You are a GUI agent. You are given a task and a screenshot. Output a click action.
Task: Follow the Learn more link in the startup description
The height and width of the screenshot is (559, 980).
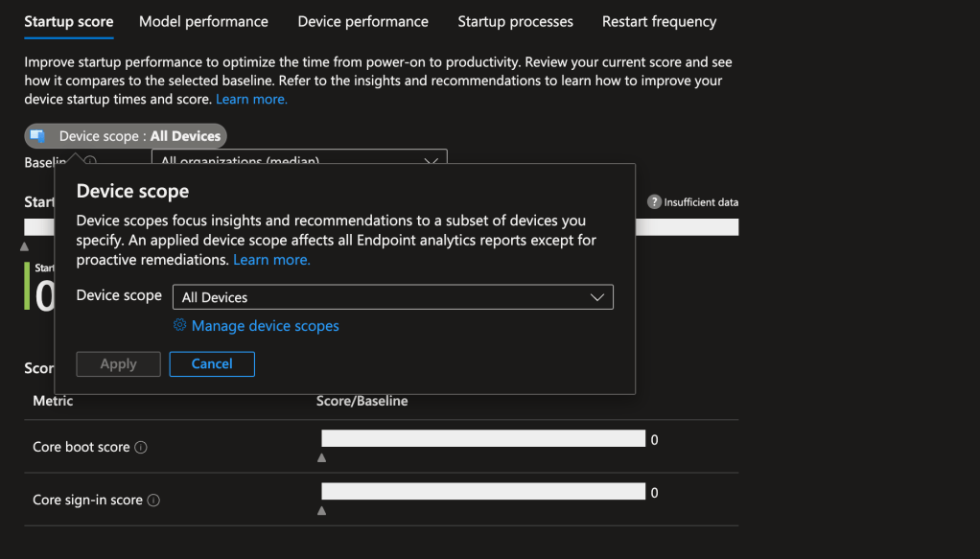[251, 99]
